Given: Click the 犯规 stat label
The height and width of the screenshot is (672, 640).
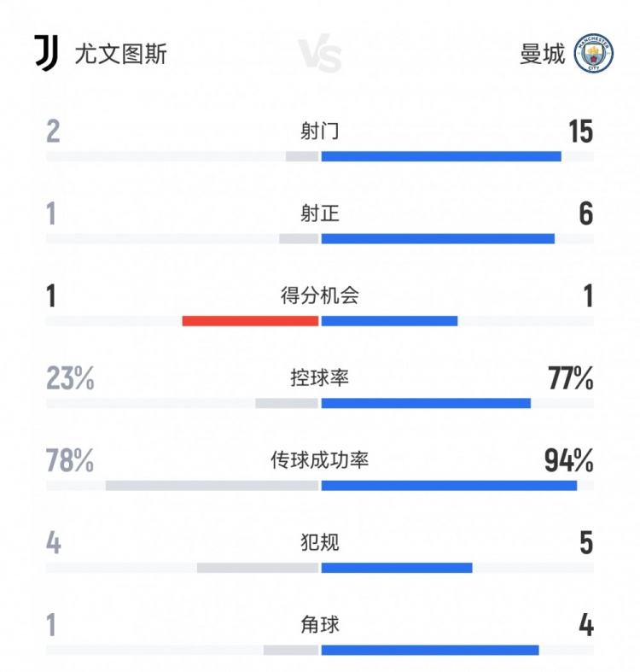Looking at the screenshot, I should [320, 542].
